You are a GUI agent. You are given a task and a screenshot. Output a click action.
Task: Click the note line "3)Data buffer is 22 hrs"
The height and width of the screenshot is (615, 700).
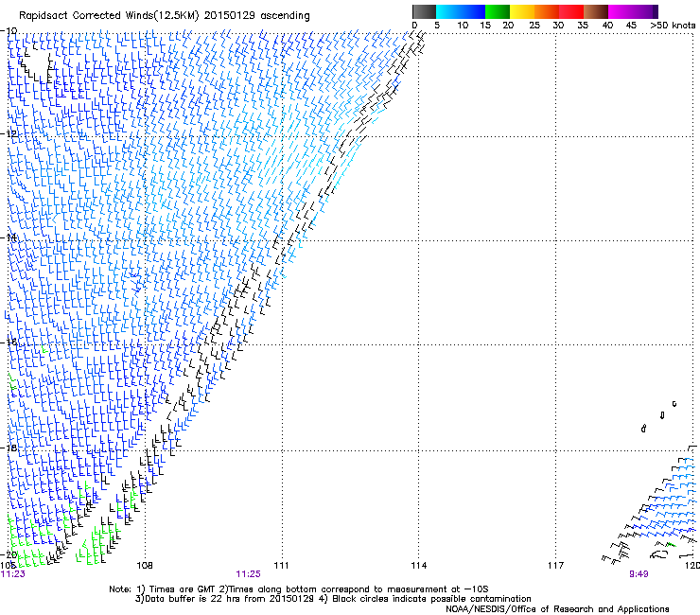pos(333,599)
